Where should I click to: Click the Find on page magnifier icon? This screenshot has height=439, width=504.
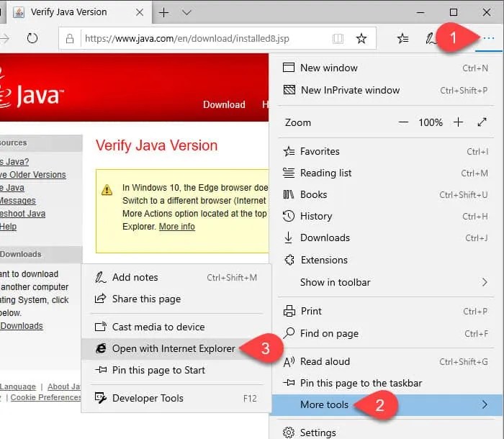pos(289,333)
